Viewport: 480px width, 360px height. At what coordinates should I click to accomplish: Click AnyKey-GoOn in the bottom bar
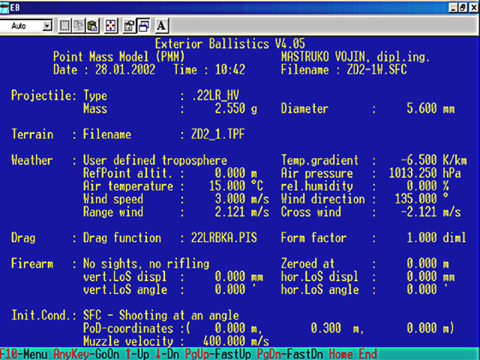86,354
